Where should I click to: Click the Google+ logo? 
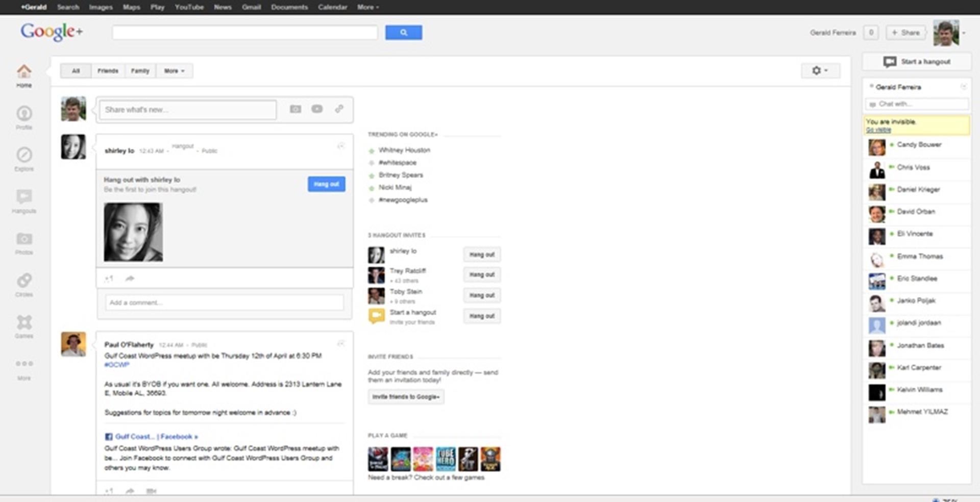click(x=52, y=32)
